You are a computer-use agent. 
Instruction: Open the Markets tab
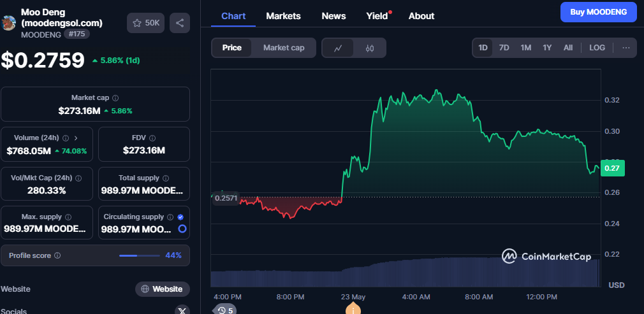(283, 16)
